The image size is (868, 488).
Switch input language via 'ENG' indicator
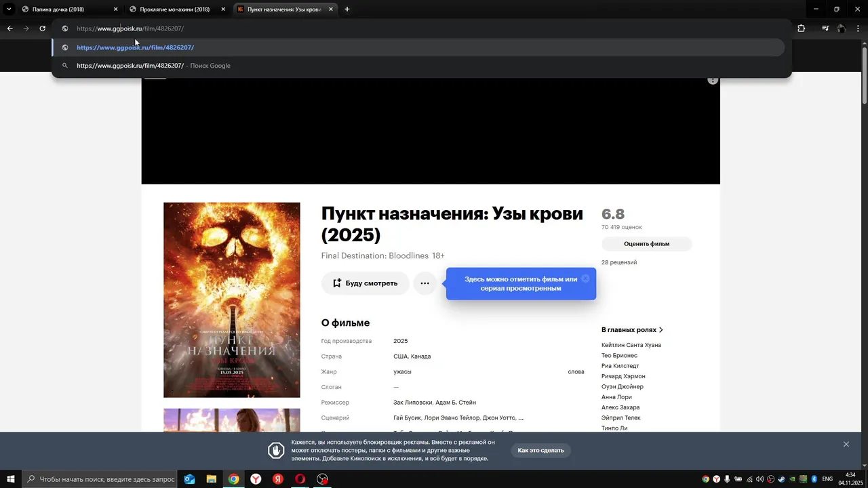point(827,479)
